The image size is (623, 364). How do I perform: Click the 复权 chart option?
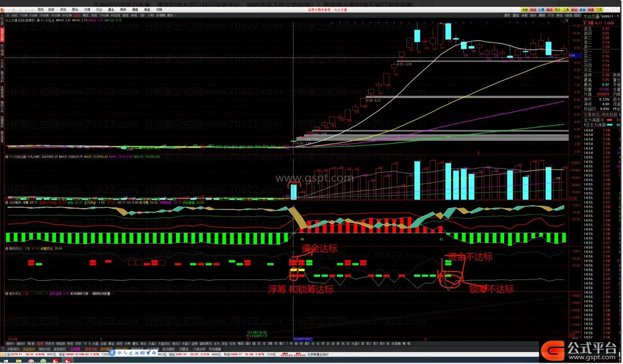coord(507,15)
